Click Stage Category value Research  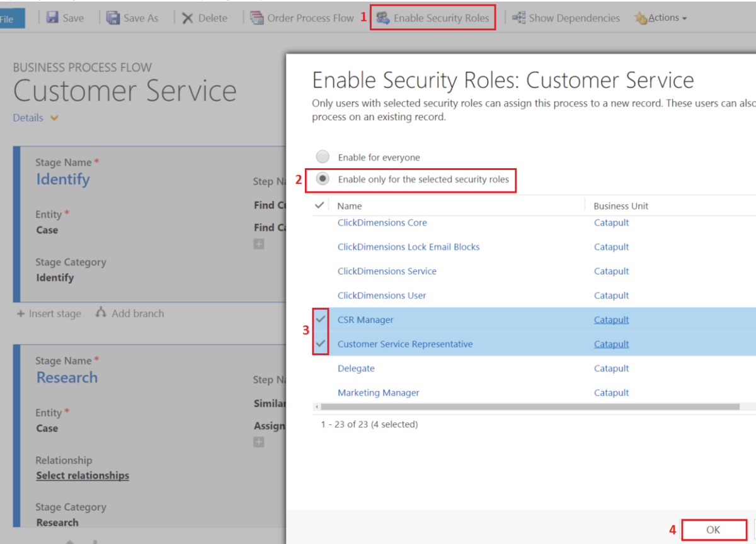[x=57, y=523]
